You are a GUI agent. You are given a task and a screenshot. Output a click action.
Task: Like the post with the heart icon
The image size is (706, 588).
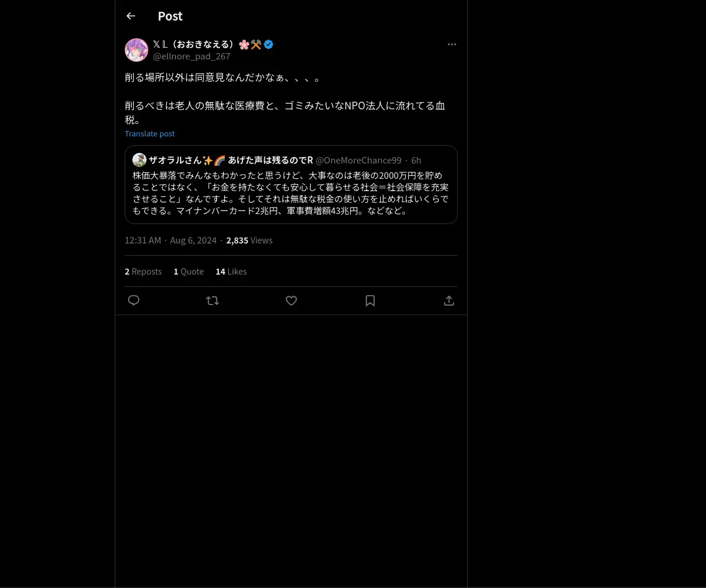(291, 300)
